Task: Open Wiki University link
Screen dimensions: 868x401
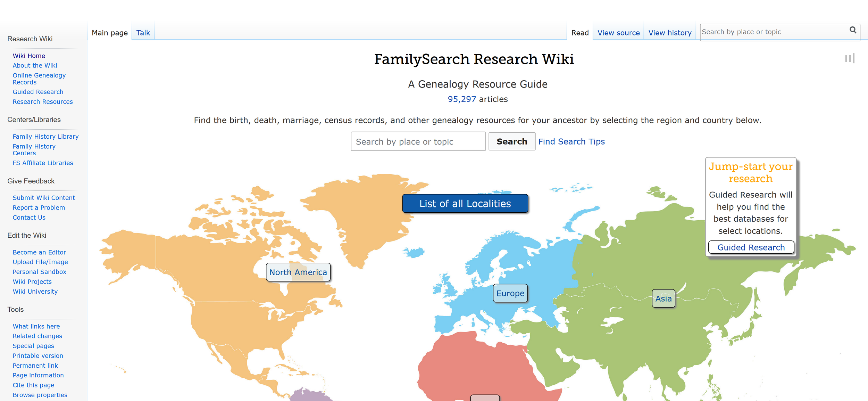Action: click(35, 292)
